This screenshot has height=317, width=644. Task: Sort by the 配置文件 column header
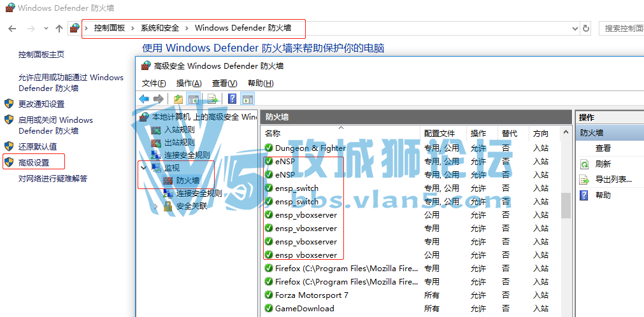pos(444,134)
